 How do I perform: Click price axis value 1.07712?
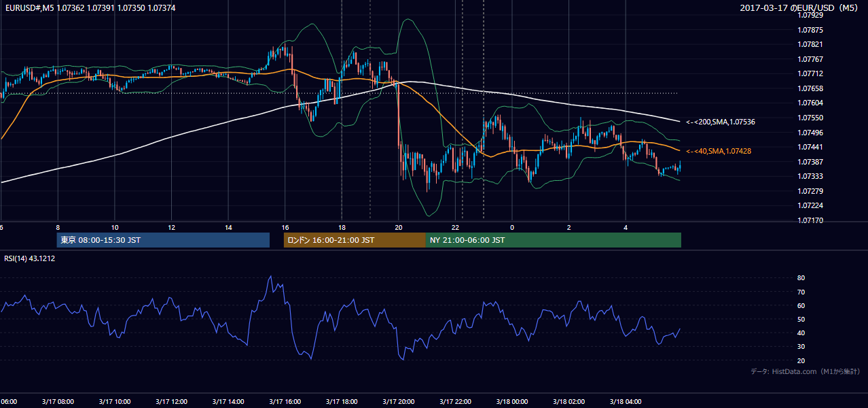pos(810,73)
